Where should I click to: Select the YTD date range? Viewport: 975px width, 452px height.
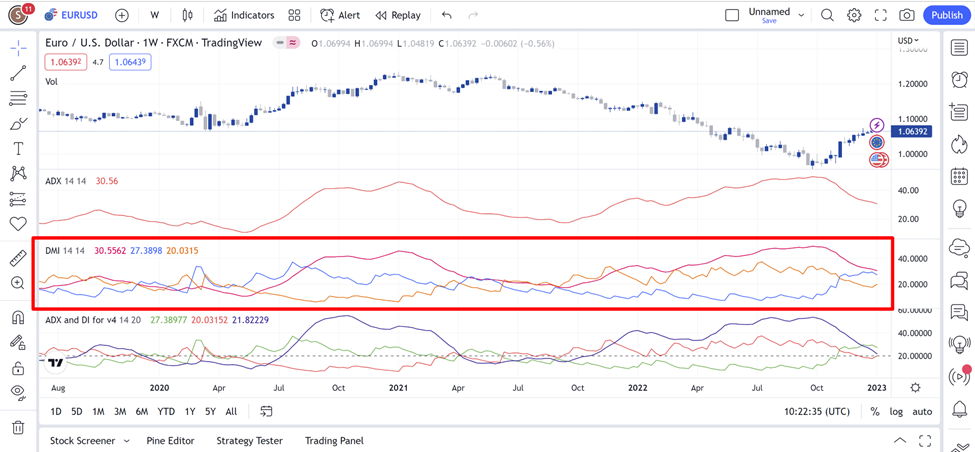pyautogui.click(x=166, y=412)
